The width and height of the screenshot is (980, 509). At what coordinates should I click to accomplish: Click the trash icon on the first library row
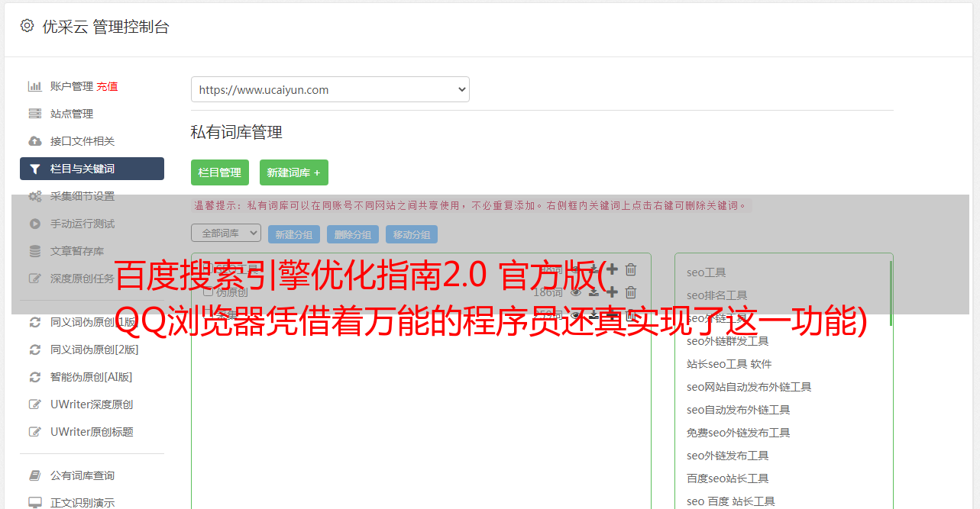click(631, 269)
